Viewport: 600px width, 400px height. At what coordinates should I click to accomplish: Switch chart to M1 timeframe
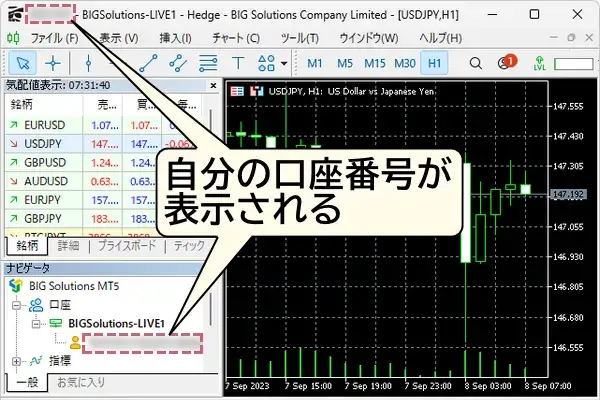click(x=315, y=63)
